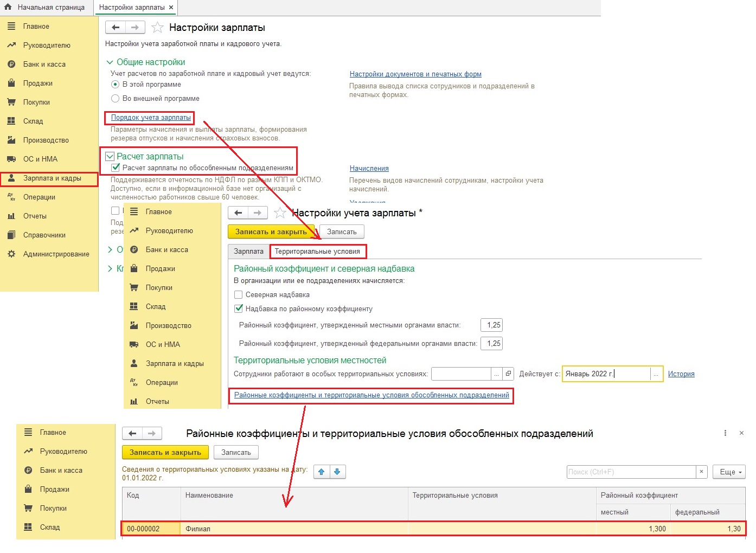756x553 pixels.
Task: Select 'Во внешней программе' radio button
Action: click(115, 99)
